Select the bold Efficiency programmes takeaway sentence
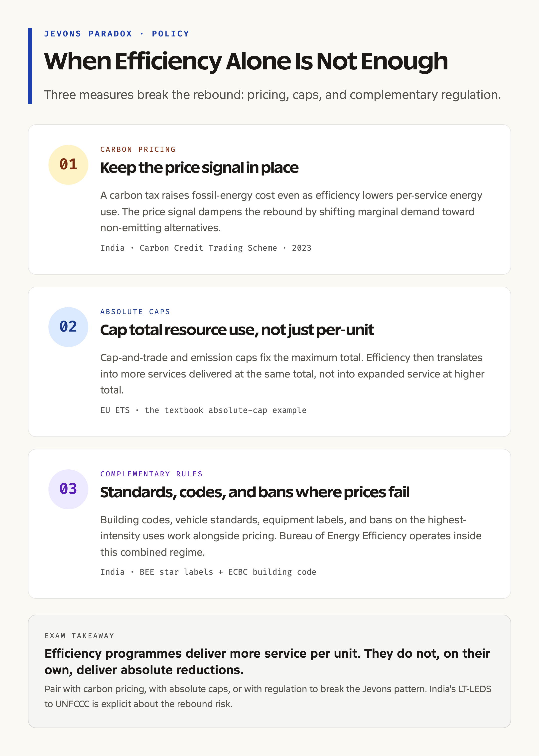Screen dimensions: 539x756 tap(267, 662)
